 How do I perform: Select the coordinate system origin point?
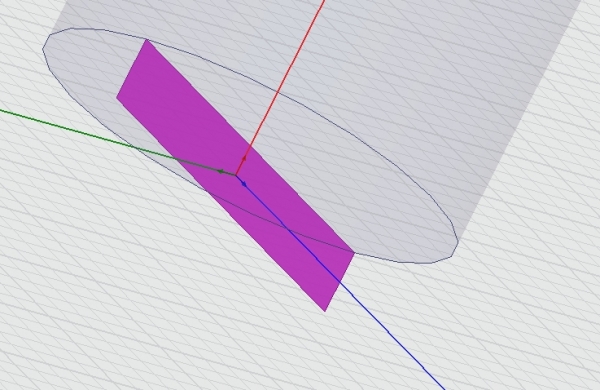click(x=235, y=175)
